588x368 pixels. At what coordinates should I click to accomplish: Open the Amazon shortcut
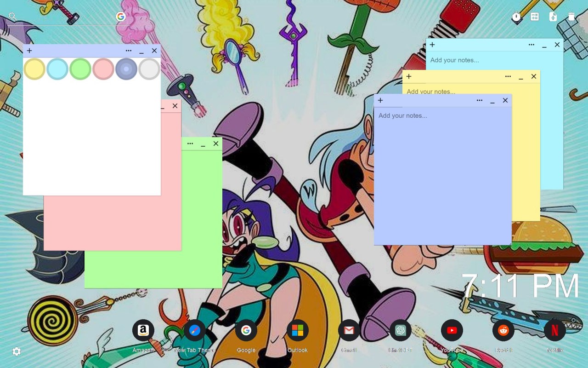click(x=143, y=330)
